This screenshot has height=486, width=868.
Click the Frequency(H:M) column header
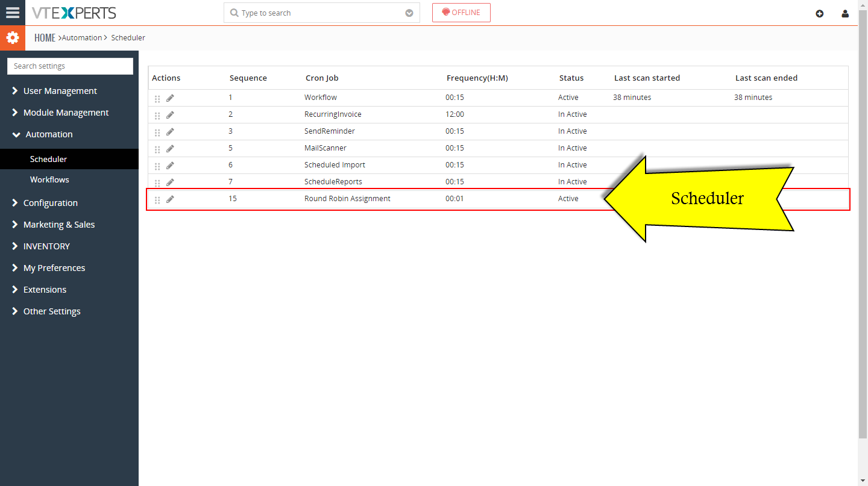click(x=477, y=78)
